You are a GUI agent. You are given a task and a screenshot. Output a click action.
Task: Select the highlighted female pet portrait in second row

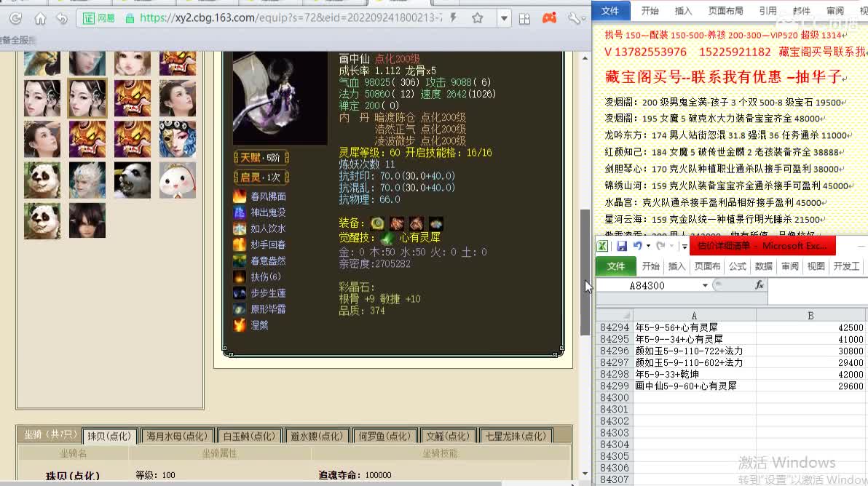[87, 98]
